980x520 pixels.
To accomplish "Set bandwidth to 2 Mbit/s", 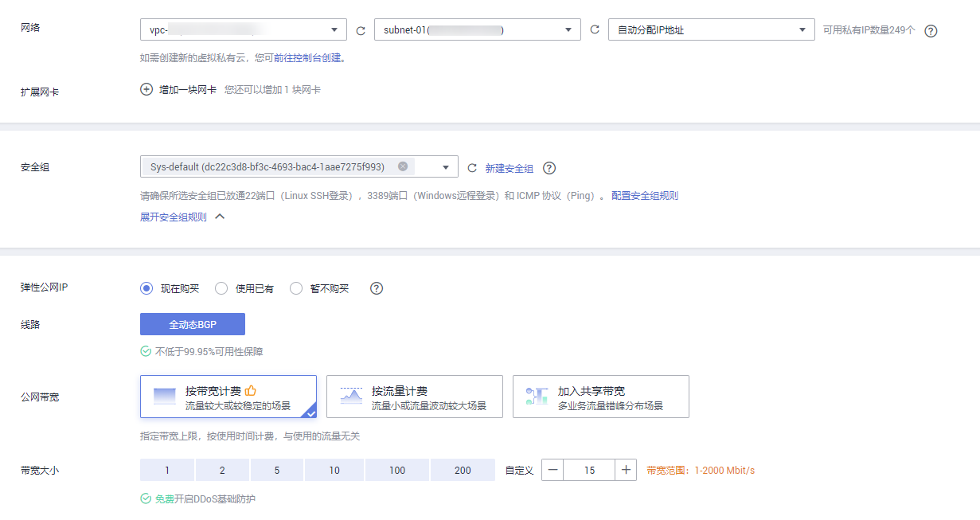I will point(222,470).
